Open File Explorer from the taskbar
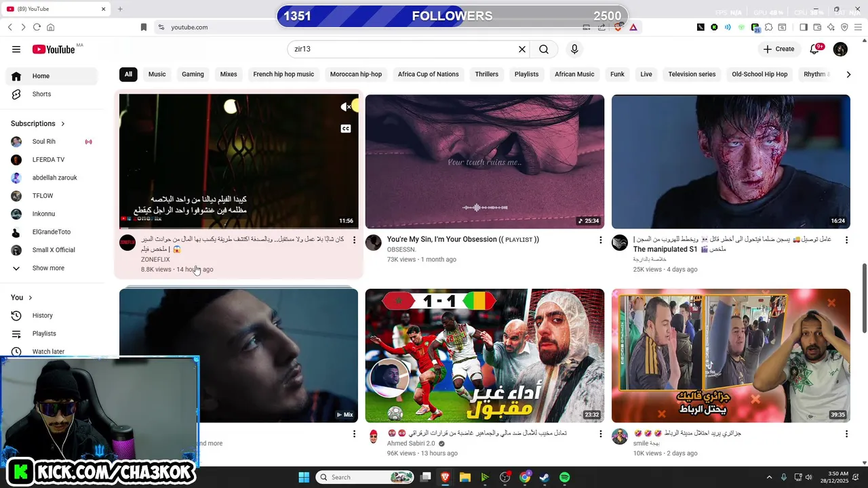Image resolution: width=868 pixels, height=488 pixels. pyautogui.click(x=465, y=477)
